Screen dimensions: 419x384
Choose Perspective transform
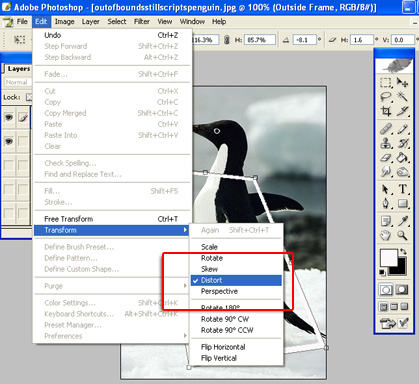(236, 291)
